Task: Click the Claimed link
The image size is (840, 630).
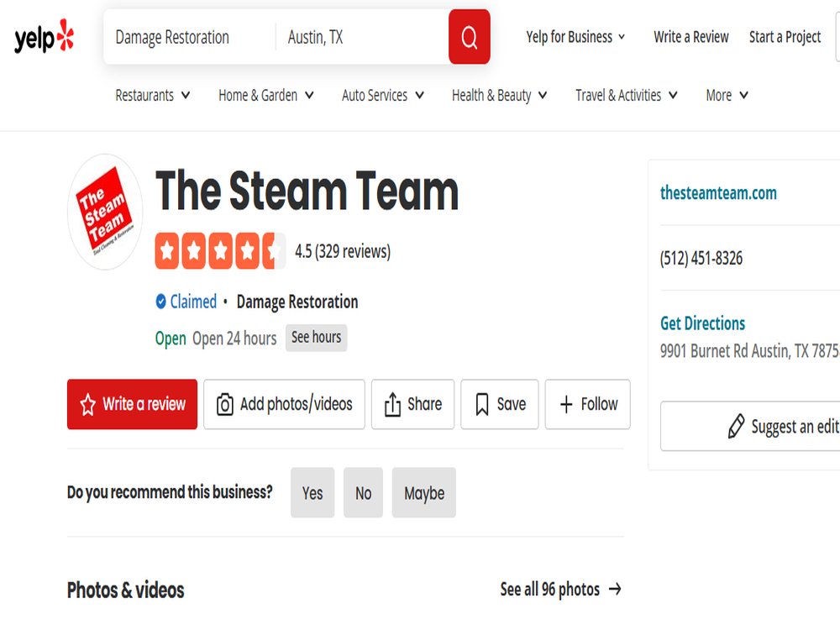Action: (x=193, y=302)
